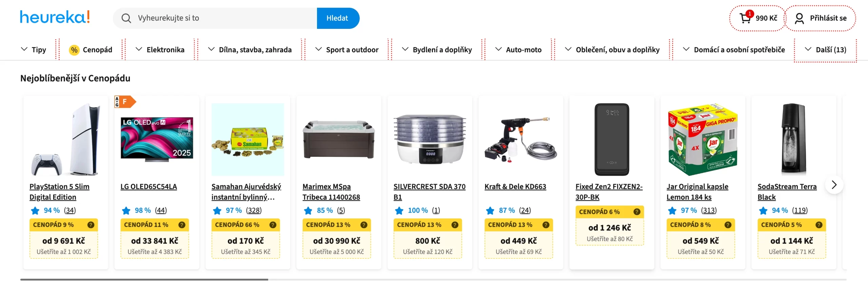Expand the Elektronika category menu
Image resolution: width=868 pixels, height=288 pixels.
(165, 50)
